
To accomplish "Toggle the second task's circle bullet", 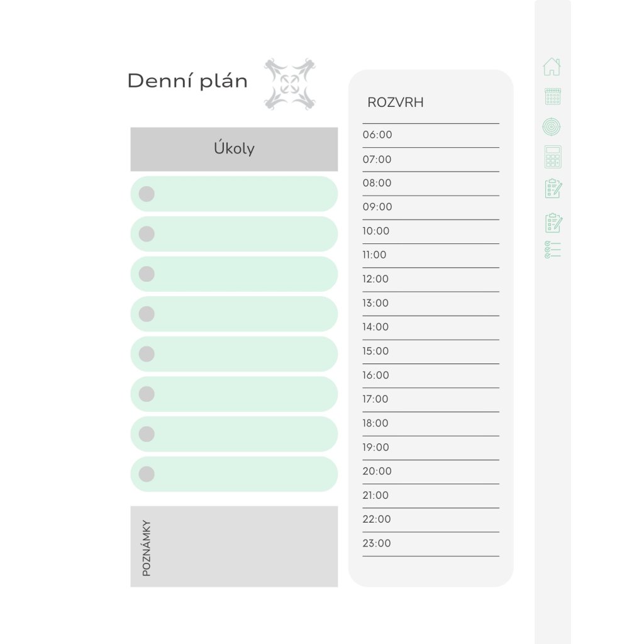I will [x=147, y=234].
